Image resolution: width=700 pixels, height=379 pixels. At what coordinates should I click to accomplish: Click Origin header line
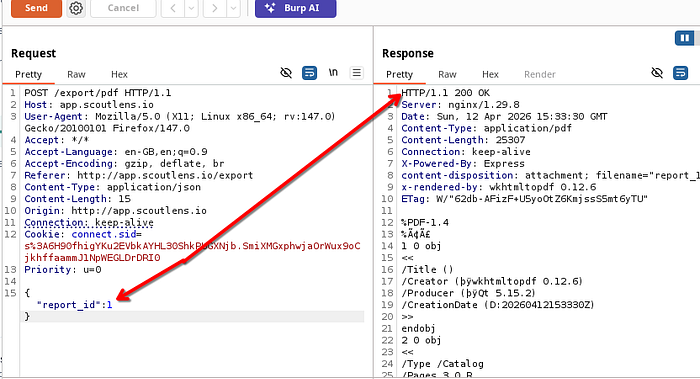click(115, 211)
